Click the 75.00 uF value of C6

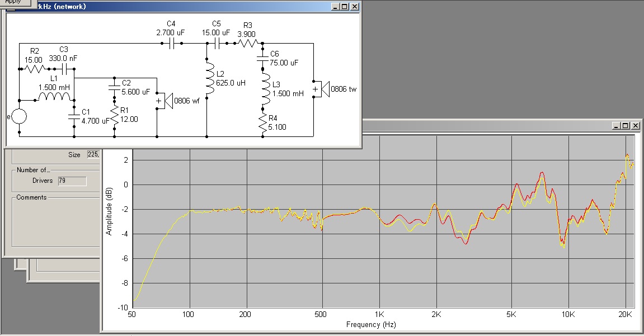pos(284,63)
